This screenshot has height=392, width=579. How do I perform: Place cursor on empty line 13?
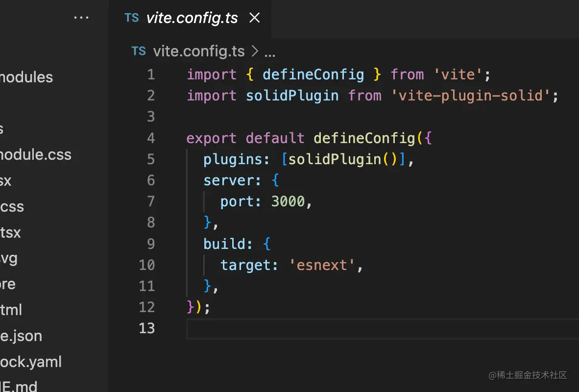click(x=383, y=328)
